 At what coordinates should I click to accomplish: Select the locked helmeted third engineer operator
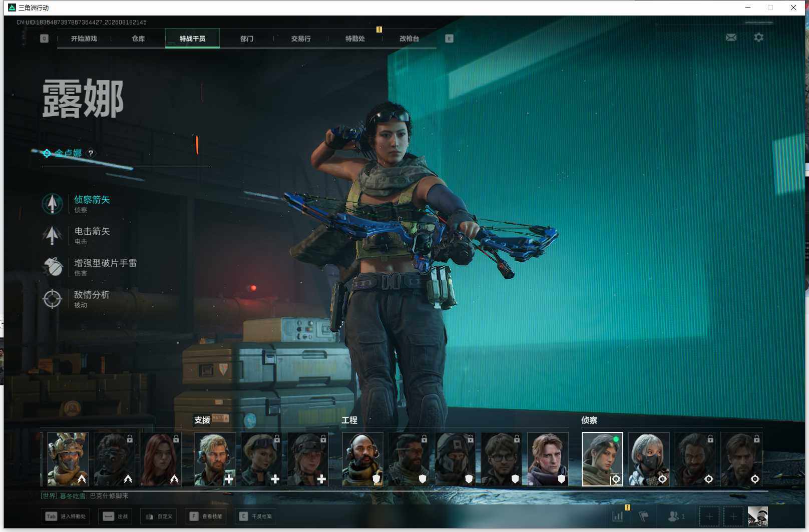click(x=455, y=459)
